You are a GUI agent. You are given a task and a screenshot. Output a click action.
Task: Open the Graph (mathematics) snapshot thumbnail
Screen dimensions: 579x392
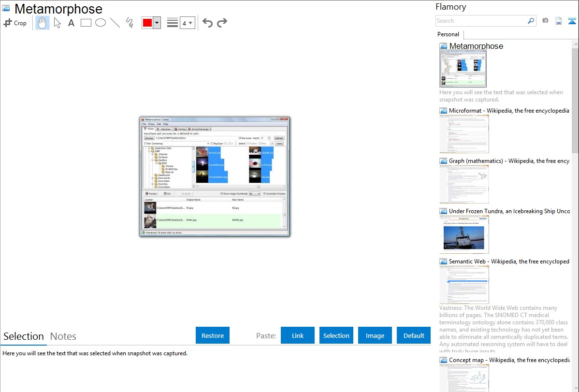point(464,184)
